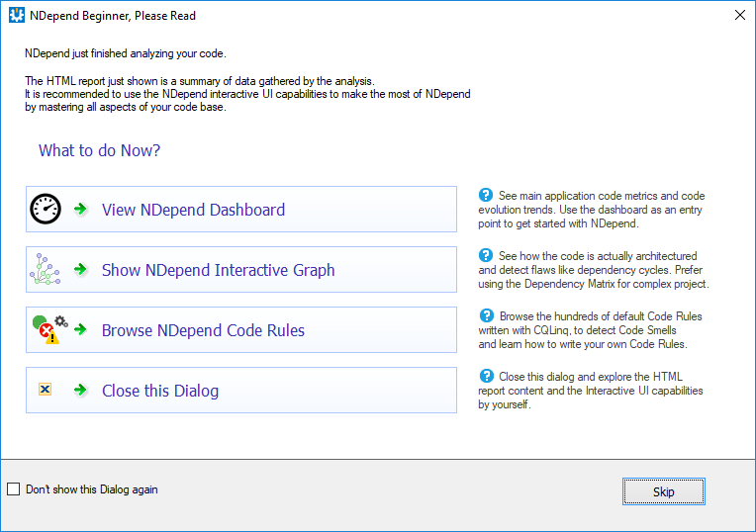Click the dashboard gauge icon
Screen dimensions: 756x532
click(x=46, y=209)
